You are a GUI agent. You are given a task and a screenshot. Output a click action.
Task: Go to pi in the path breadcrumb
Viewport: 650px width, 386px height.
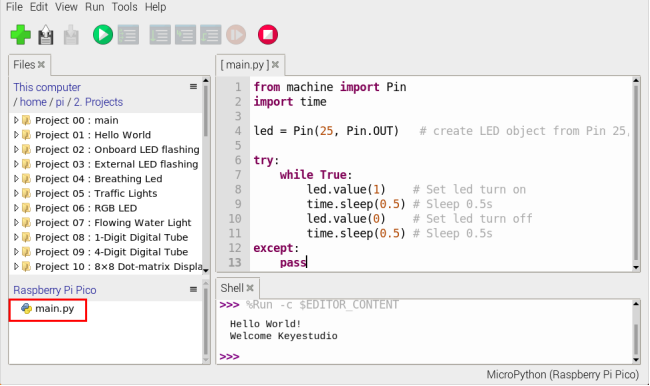coord(60,102)
